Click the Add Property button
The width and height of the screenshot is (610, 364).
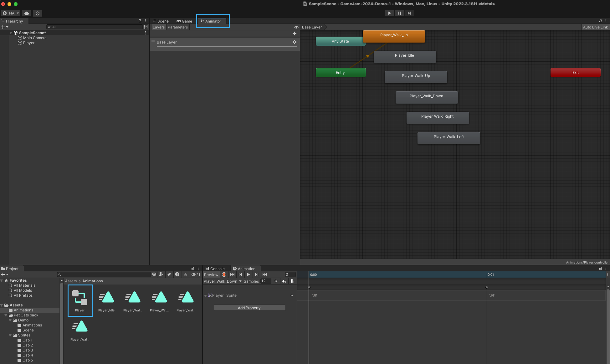(x=249, y=308)
